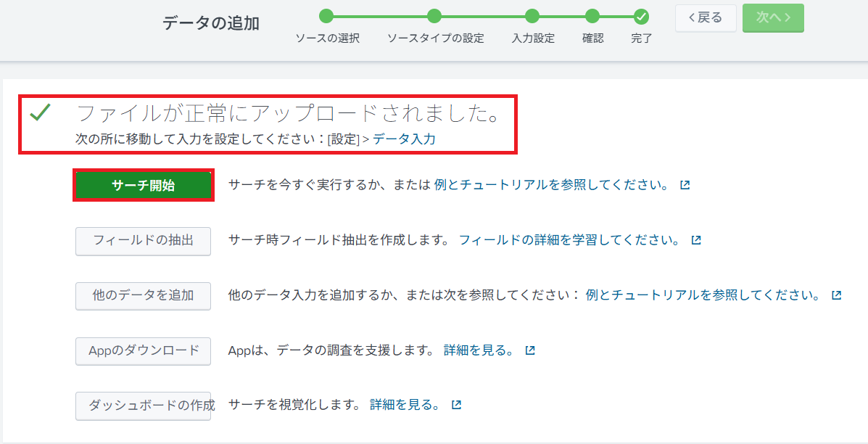Click the 完了 step checkmark circle
This screenshot has width=868, height=444.
click(x=641, y=16)
